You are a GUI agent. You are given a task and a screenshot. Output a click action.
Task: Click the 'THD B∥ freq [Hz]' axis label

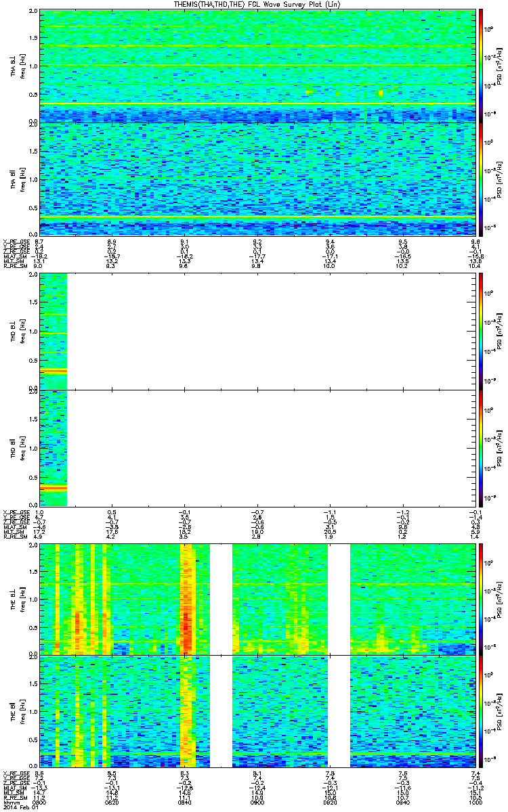(18, 447)
